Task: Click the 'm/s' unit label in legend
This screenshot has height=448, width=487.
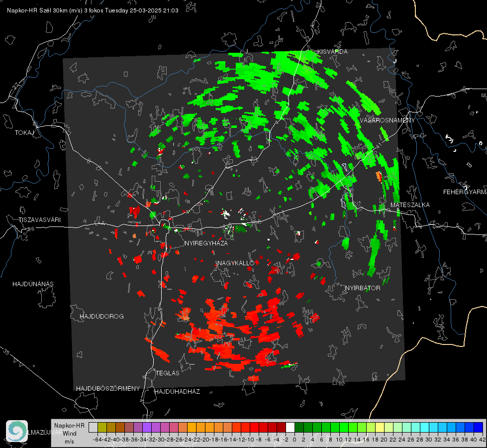Action: [69, 442]
